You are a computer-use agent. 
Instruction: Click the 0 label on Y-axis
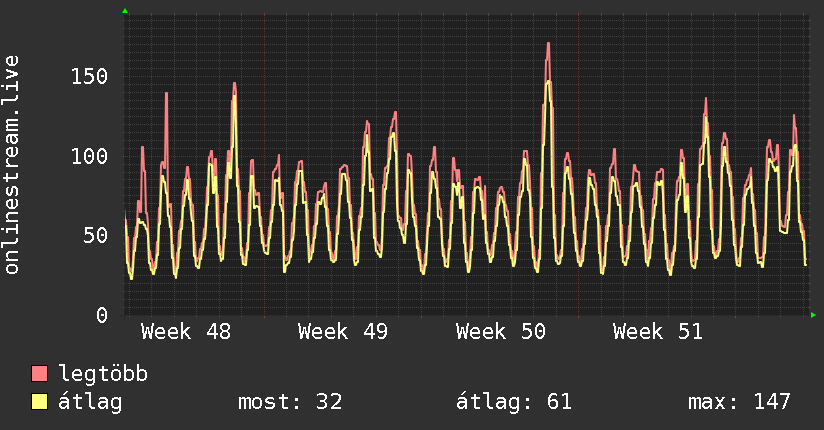click(102, 315)
